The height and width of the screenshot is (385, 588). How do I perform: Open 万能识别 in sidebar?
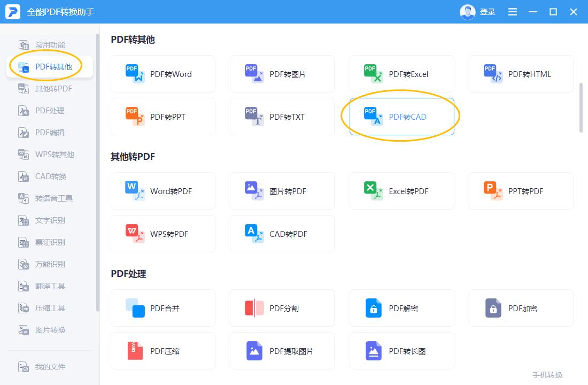tap(50, 264)
